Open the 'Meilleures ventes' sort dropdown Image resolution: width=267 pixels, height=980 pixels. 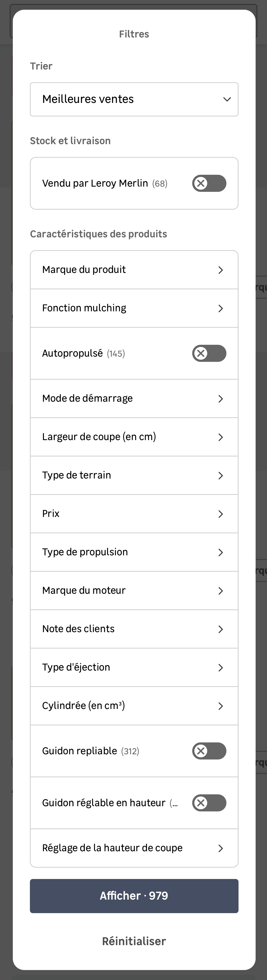click(x=134, y=99)
